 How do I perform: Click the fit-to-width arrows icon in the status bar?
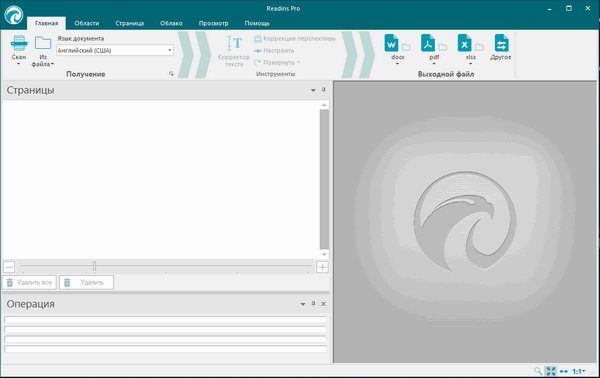pyautogui.click(x=564, y=371)
